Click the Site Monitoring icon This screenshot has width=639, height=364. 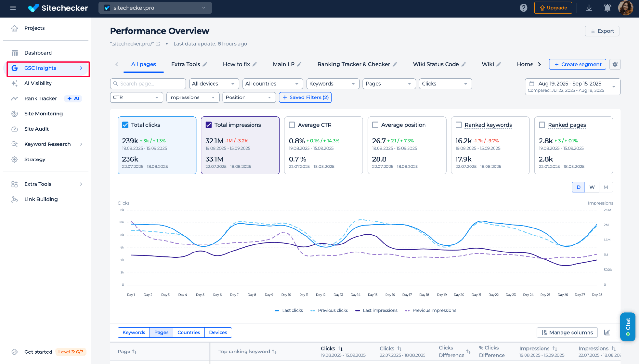pyautogui.click(x=14, y=114)
